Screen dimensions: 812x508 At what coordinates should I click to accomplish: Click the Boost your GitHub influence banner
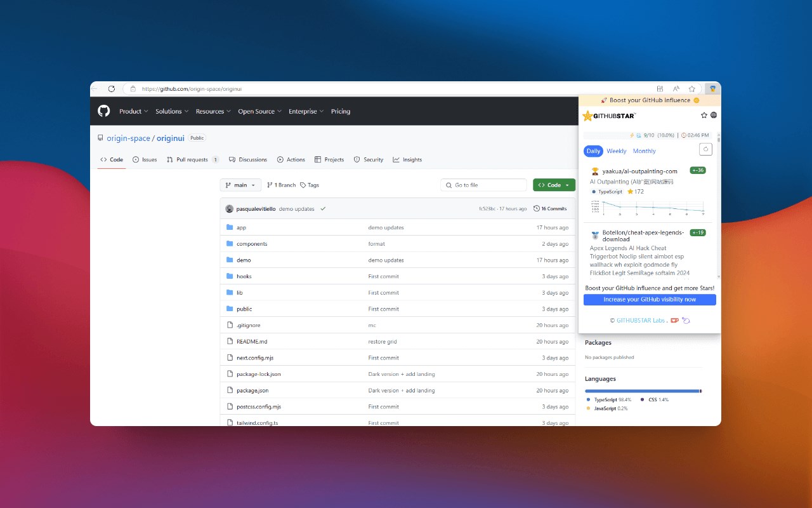click(650, 100)
